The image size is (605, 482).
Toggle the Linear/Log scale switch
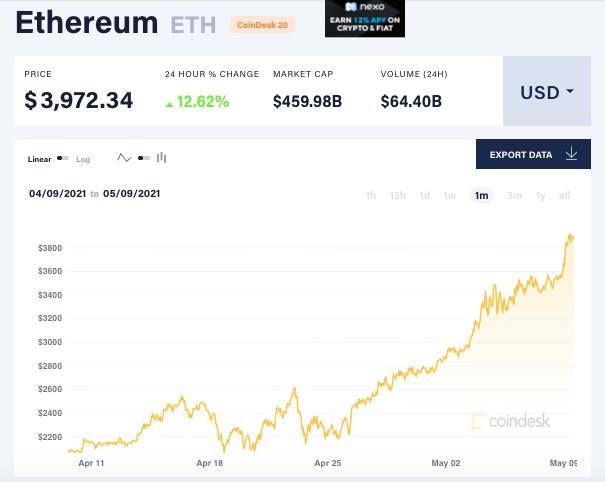coord(63,159)
